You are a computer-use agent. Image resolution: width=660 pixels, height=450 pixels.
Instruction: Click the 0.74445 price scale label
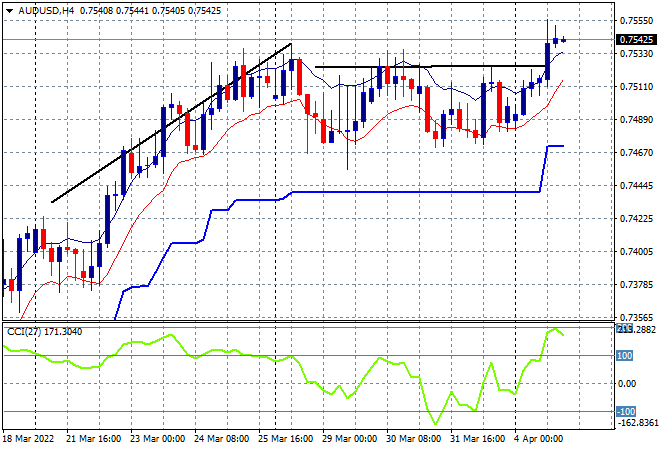pyautogui.click(x=636, y=186)
